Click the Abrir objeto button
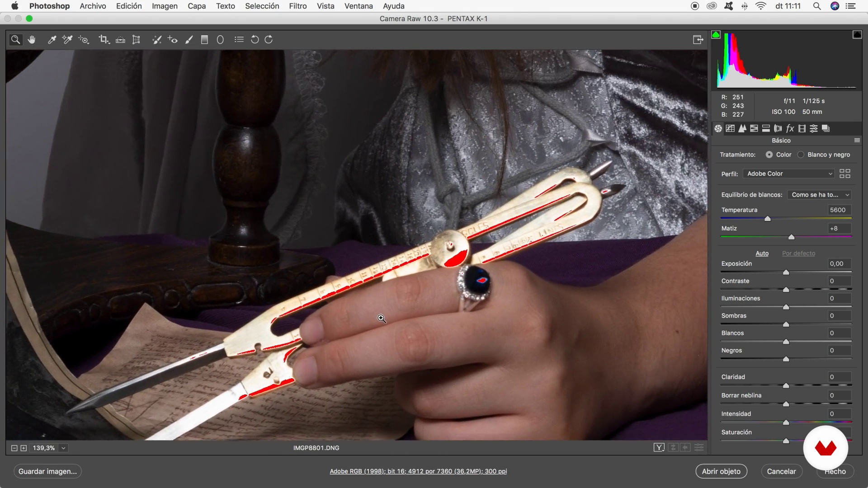This screenshot has width=868, height=488. click(721, 471)
